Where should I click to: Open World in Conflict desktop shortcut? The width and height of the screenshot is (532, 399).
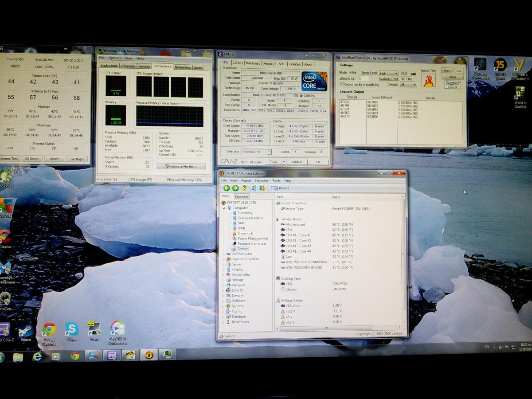click(x=520, y=98)
